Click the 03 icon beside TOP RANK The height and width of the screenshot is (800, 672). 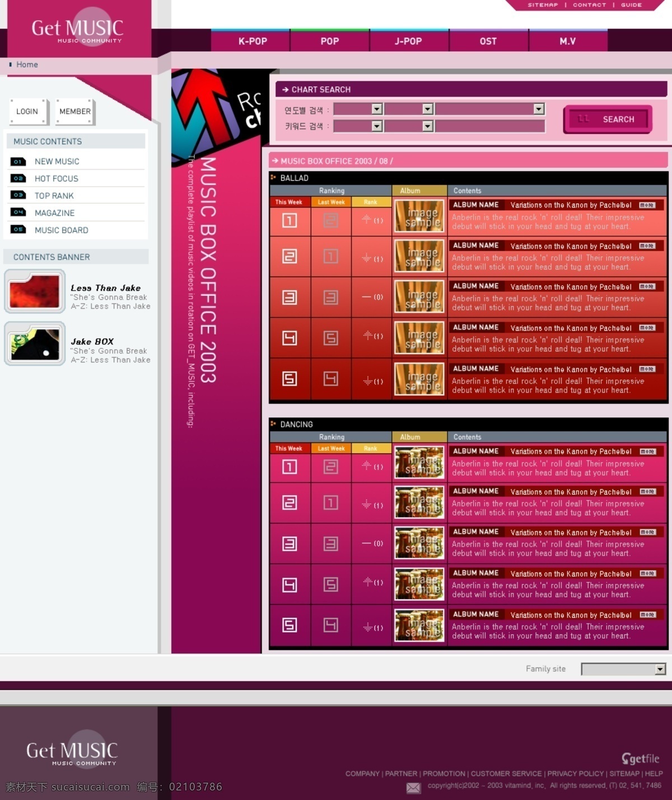18,196
